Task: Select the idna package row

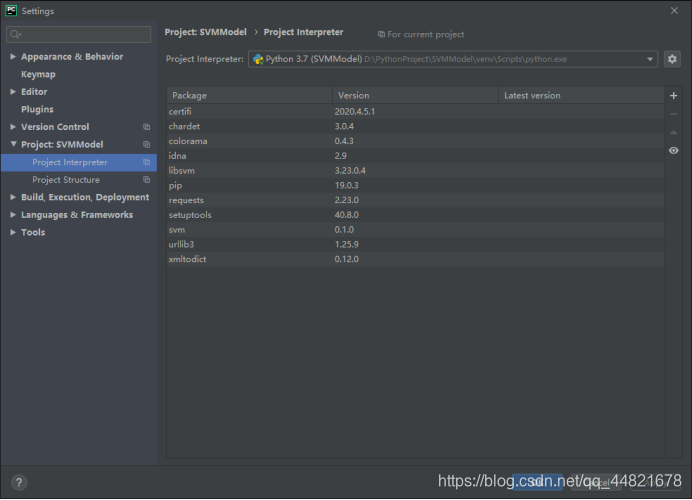Action: click(x=415, y=156)
